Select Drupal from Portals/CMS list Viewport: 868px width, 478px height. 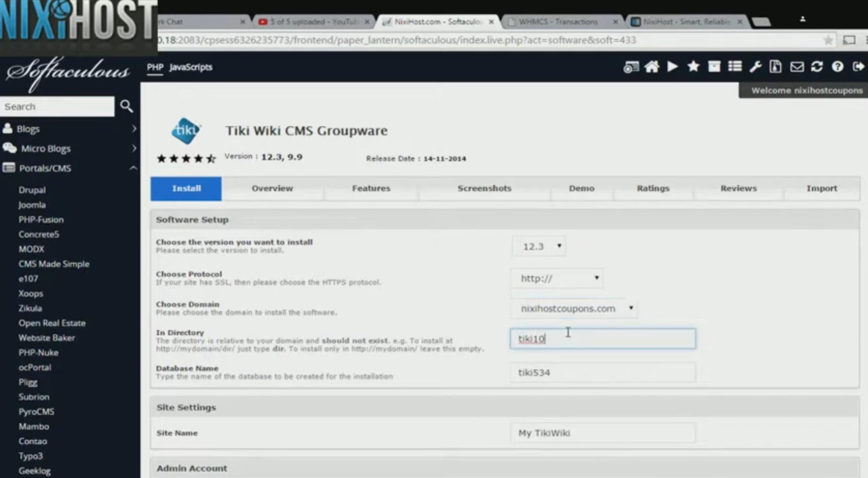(32, 190)
